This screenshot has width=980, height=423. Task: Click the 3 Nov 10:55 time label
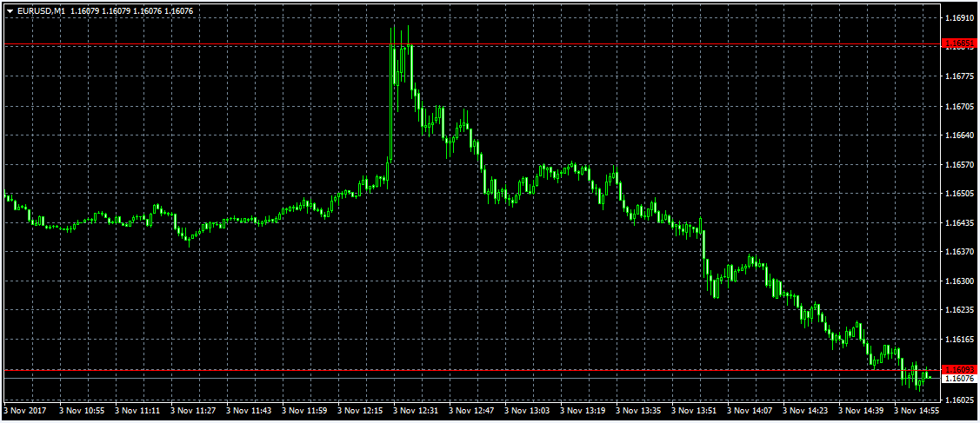click(x=83, y=409)
